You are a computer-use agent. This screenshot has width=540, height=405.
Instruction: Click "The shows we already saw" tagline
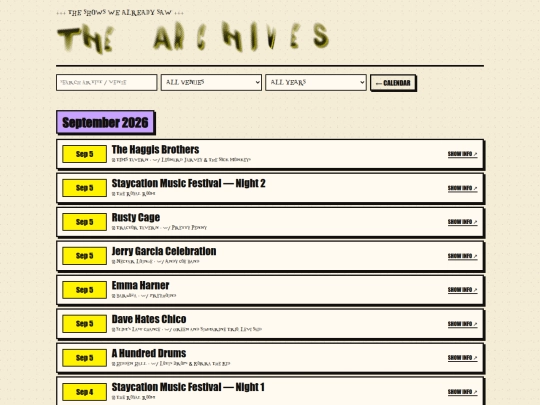[120, 12]
